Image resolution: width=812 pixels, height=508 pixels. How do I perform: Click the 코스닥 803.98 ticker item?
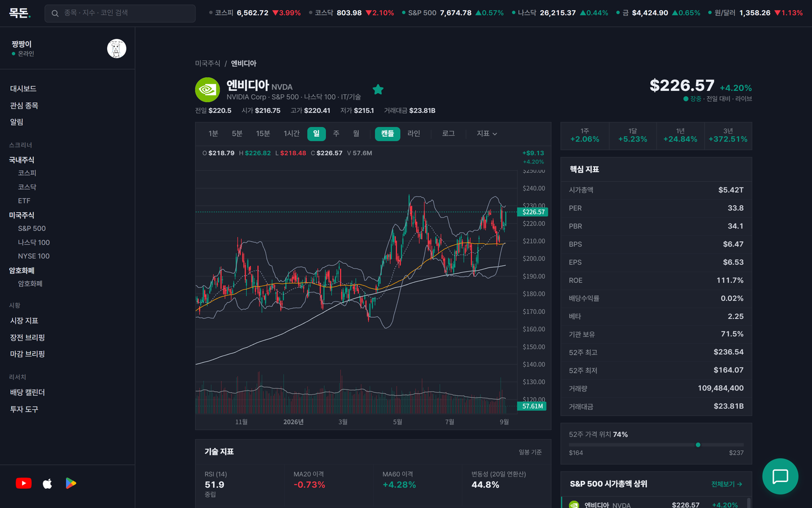click(x=351, y=13)
